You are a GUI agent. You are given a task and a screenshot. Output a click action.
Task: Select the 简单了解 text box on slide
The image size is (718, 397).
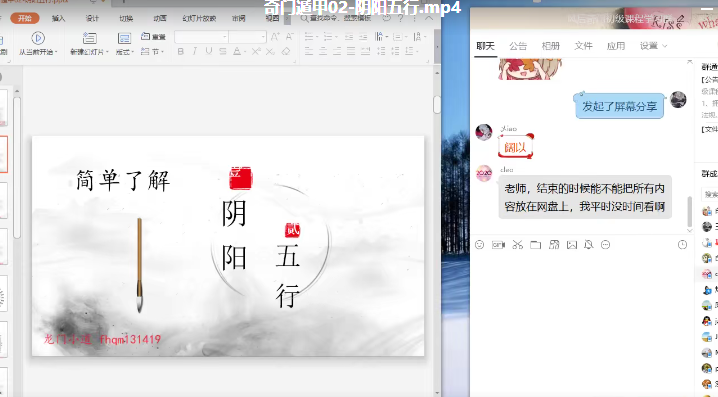pyautogui.click(x=123, y=179)
